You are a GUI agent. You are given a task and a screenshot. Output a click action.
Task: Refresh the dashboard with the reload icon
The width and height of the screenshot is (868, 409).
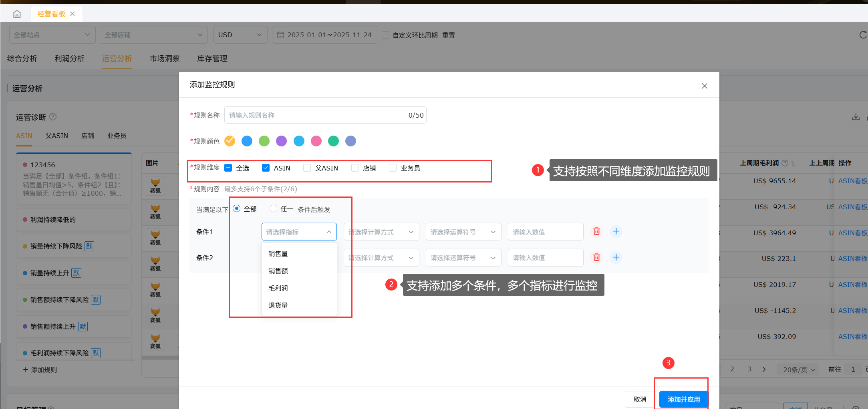coord(863,35)
